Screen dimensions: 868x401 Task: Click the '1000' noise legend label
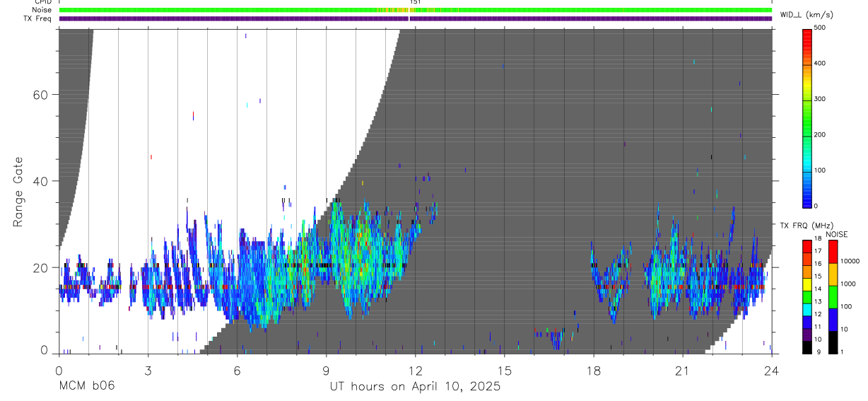(848, 284)
